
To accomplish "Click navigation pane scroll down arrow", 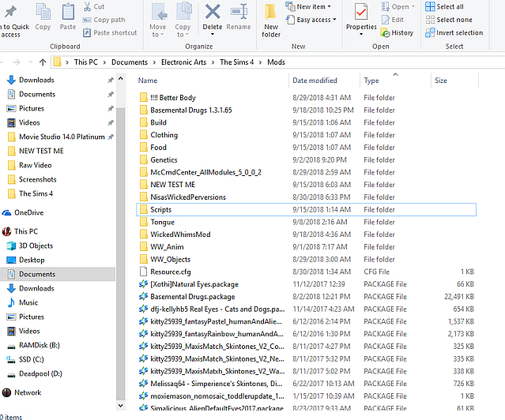I will click(x=120, y=406).
